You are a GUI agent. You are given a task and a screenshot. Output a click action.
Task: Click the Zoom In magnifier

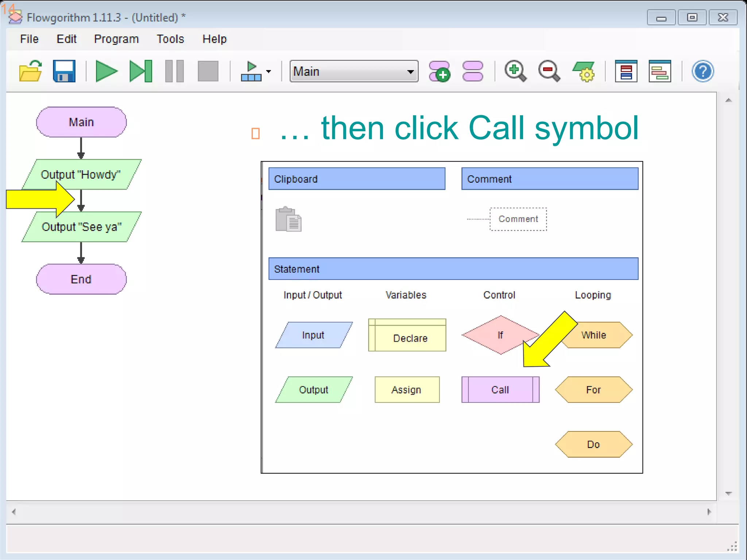(515, 71)
